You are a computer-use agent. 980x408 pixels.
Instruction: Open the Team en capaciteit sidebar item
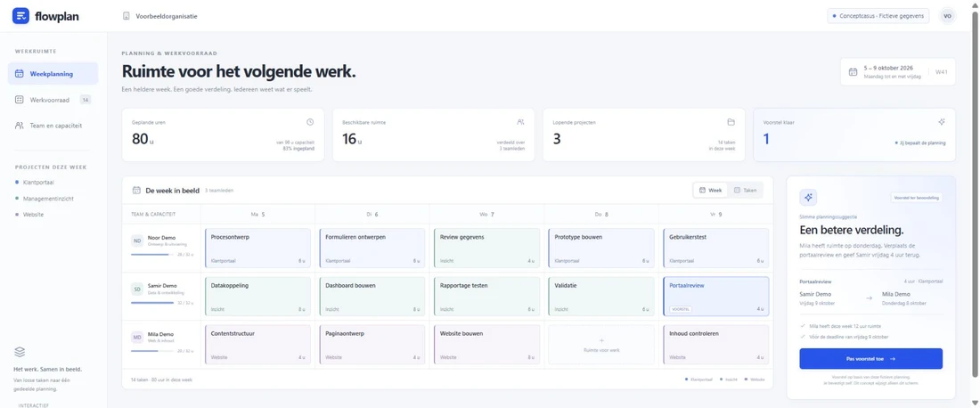pos(53,125)
